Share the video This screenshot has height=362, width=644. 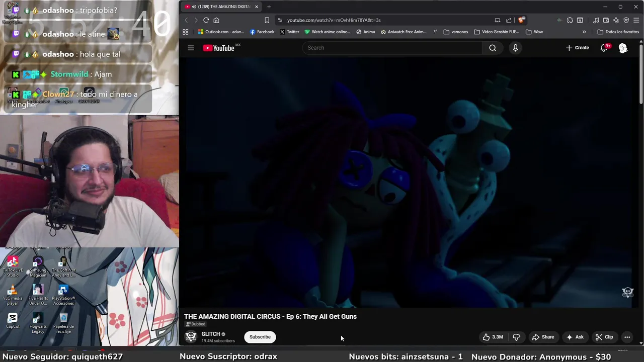(543, 337)
